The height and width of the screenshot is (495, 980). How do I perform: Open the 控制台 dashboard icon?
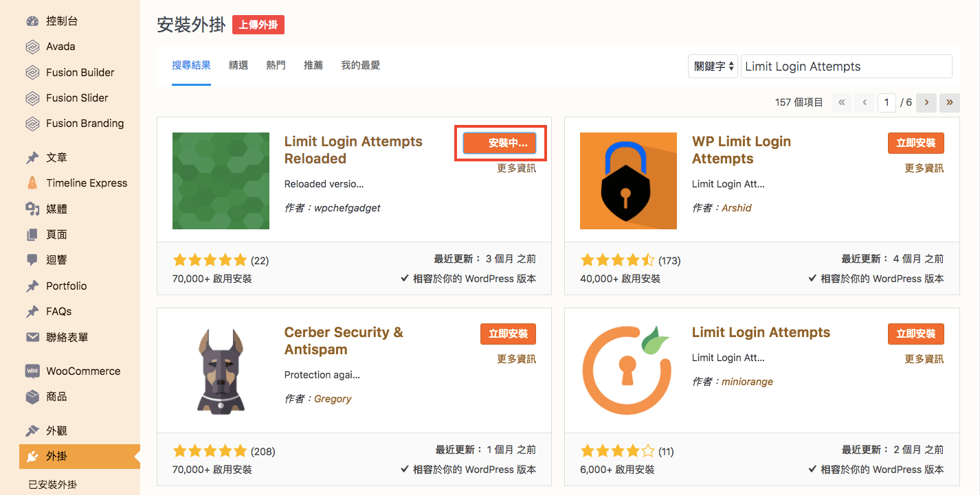[x=32, y=21]
